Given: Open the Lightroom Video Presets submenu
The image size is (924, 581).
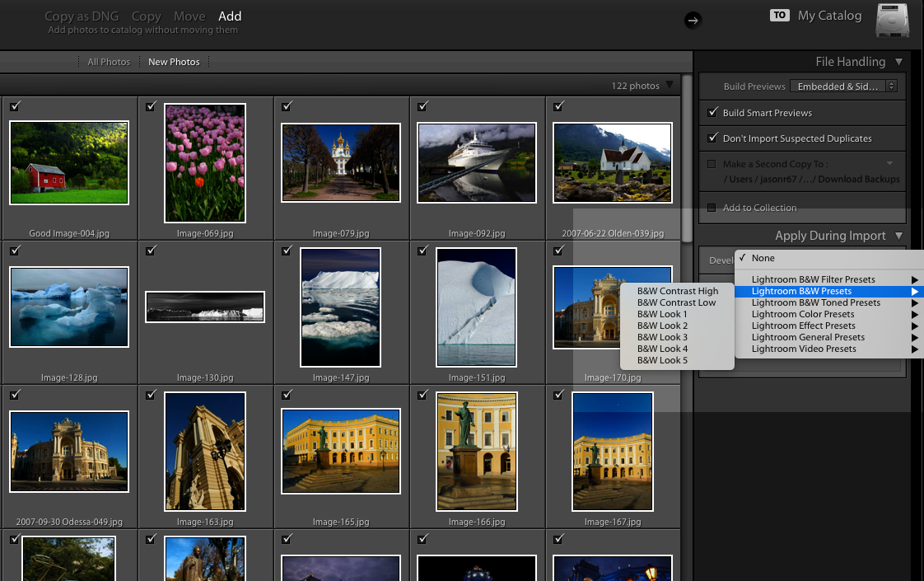Looking at the screenshot, I should tap(829, 349).
